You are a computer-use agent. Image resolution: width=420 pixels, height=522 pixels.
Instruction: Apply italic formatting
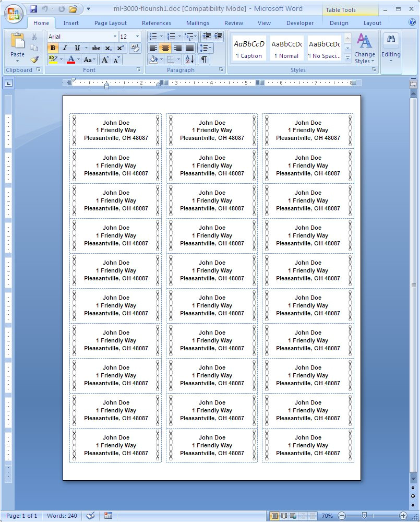point(64,48)
